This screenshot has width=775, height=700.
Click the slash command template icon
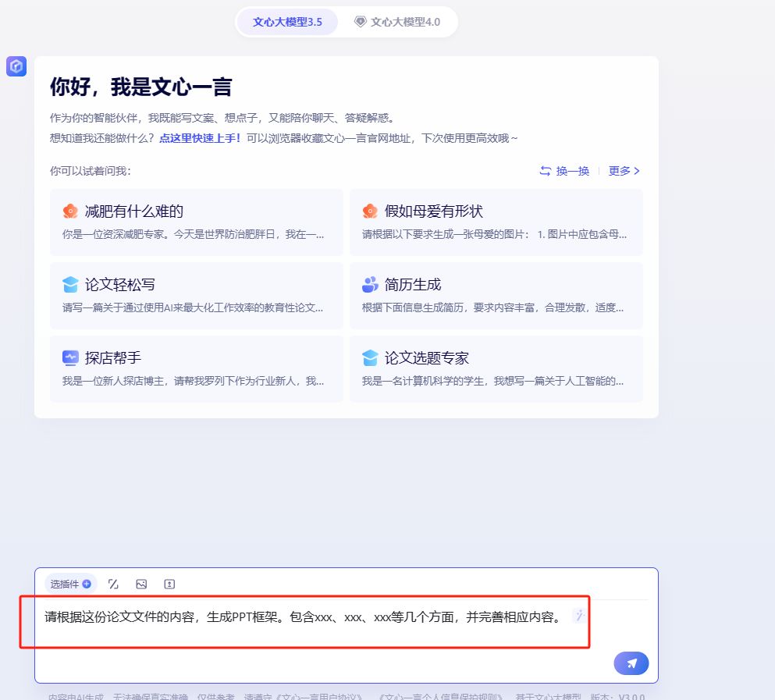113,585
